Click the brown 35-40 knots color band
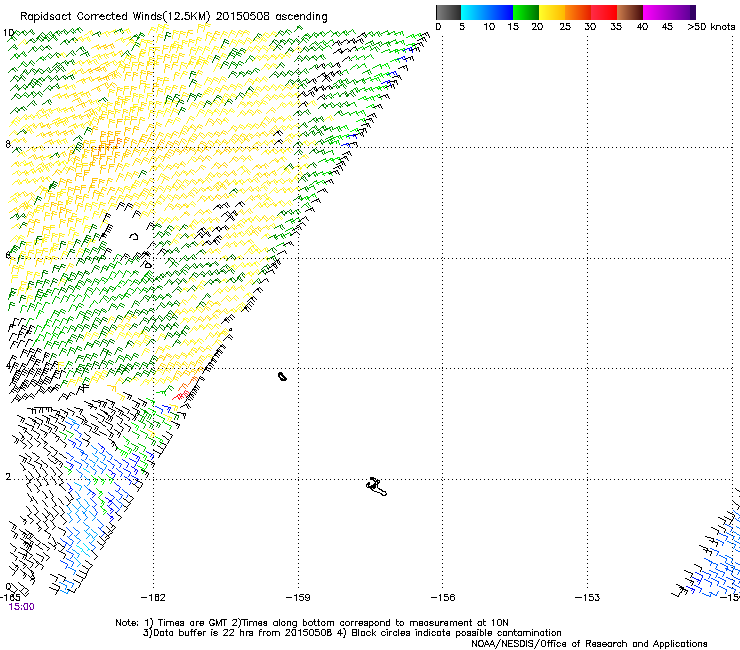The height and width of the screenshot is (650, 740). coord(630,12)
